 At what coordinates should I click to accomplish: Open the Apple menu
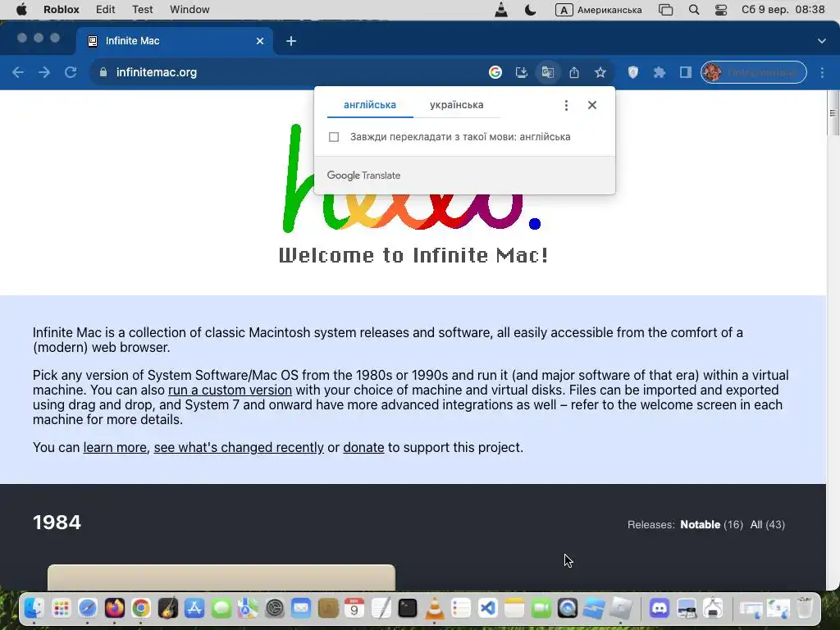21,10
